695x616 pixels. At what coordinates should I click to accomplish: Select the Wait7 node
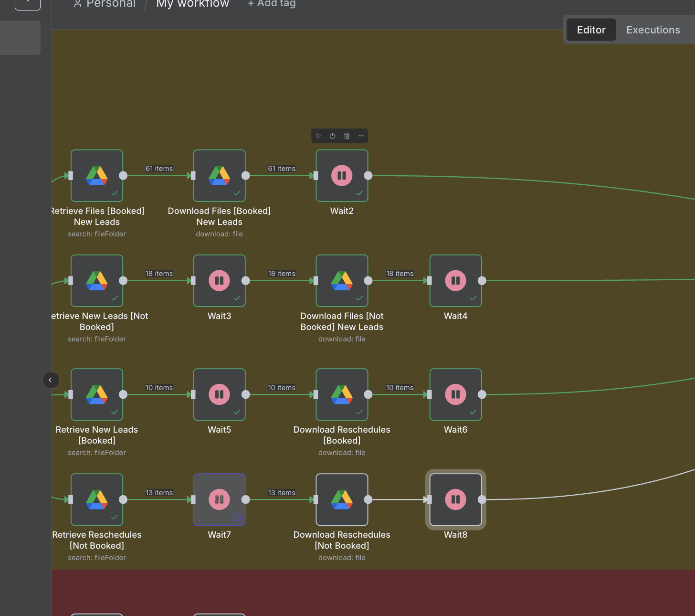(x=220, y=499)
